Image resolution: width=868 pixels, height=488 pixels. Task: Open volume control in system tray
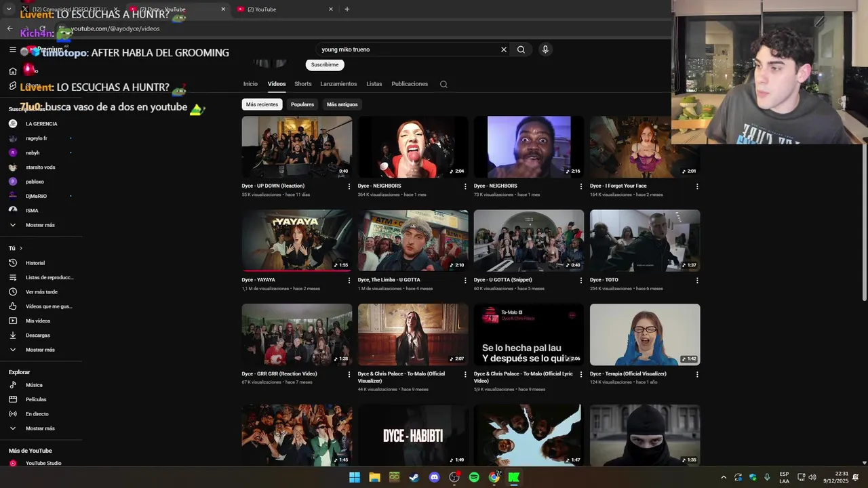pos(812,477)
